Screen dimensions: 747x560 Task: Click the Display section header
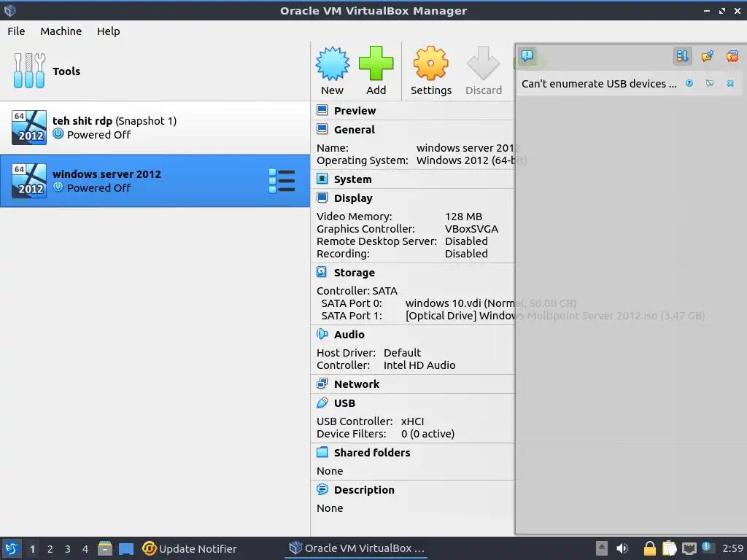point(353,198)
